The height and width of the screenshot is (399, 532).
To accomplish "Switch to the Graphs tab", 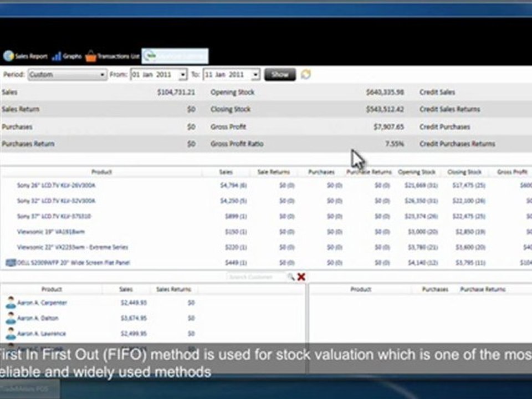I will 67,57.
